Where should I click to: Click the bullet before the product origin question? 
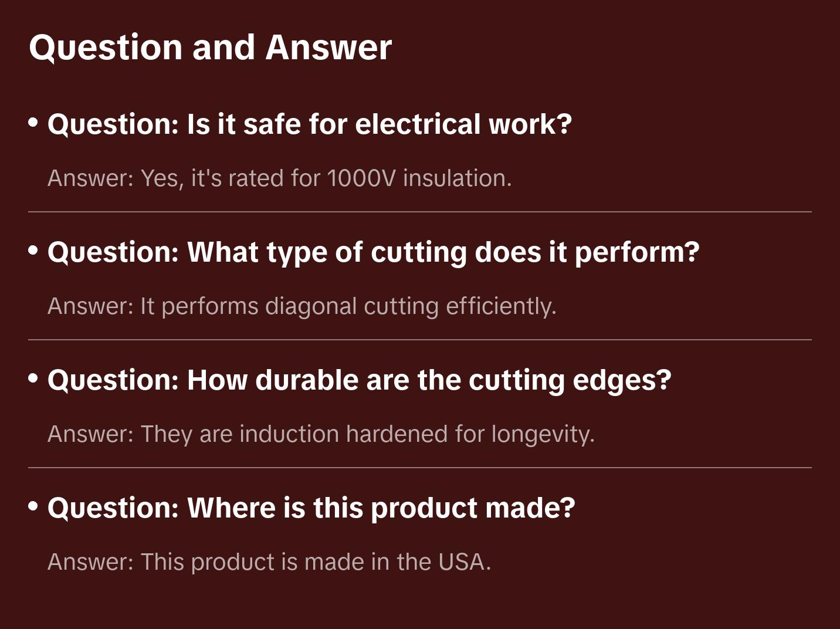coord(33,507)
